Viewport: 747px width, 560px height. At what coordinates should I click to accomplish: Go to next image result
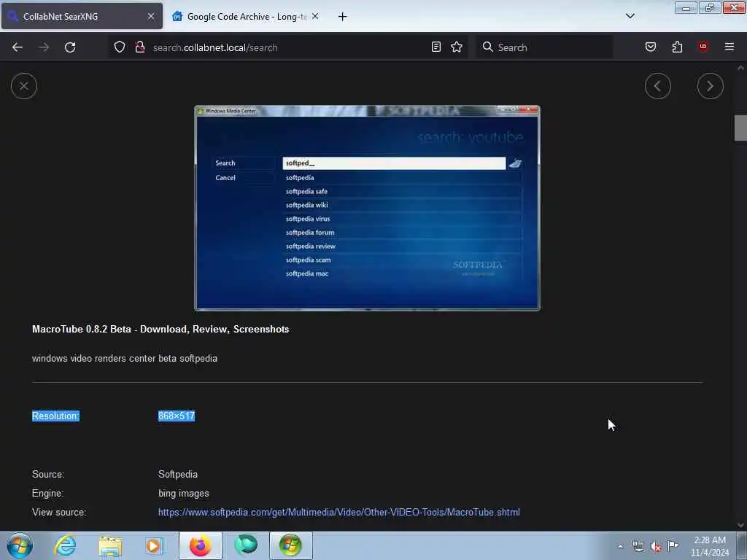tap(710, 86)
